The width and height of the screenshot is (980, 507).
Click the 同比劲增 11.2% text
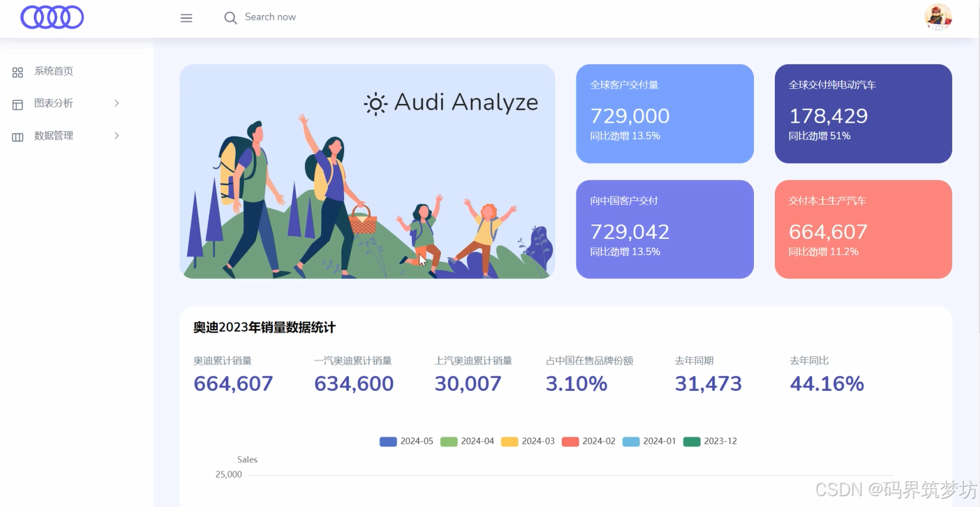[x=823, y=252]
